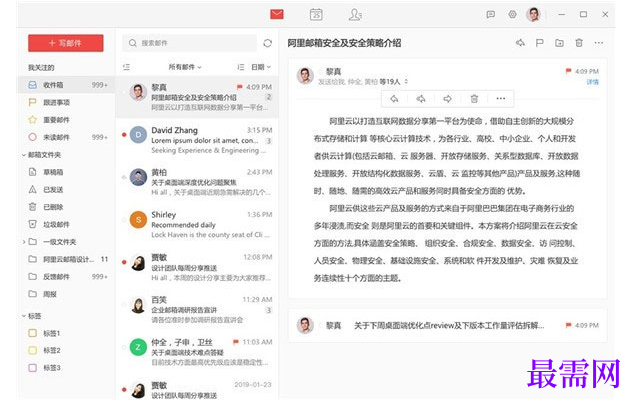Click Reply arrow in message action bar
The height and width of the screenshot is (405, 639).
point(394,99)
